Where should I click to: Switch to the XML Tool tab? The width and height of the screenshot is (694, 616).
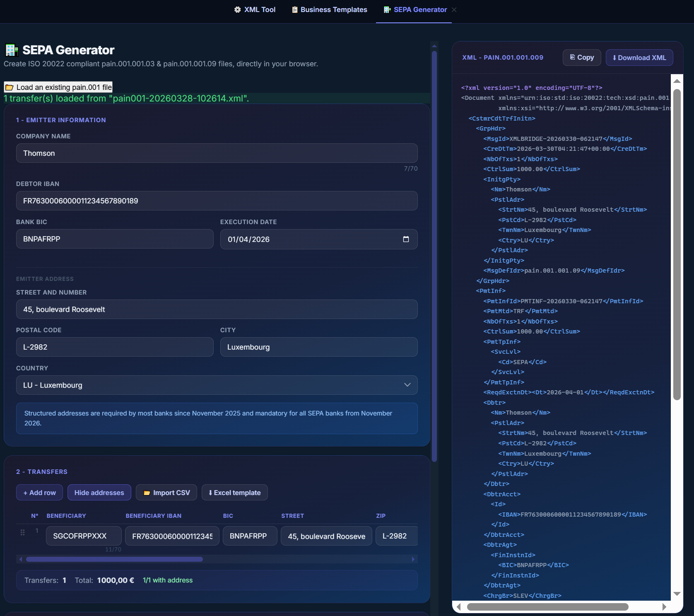point(255,10)
